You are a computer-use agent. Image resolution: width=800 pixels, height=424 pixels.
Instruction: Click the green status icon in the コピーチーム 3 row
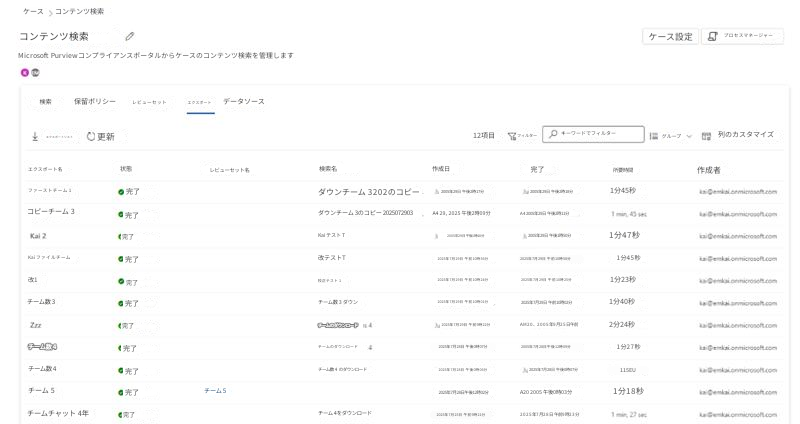[121, 215]
